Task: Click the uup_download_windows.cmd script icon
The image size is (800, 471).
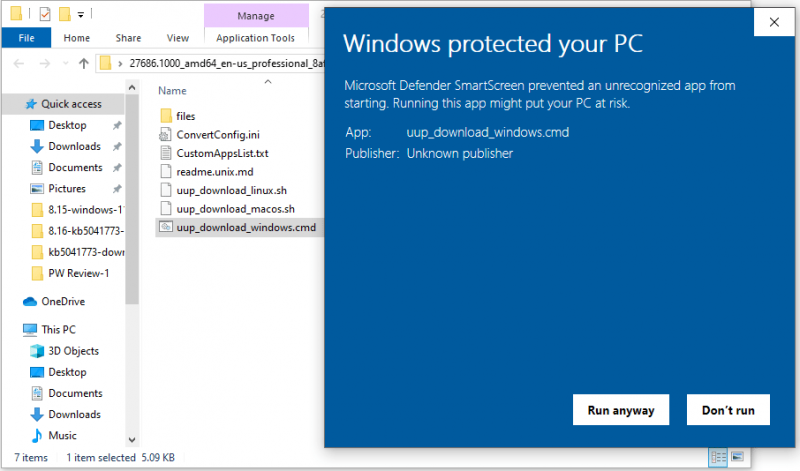Action: (165, 227)
